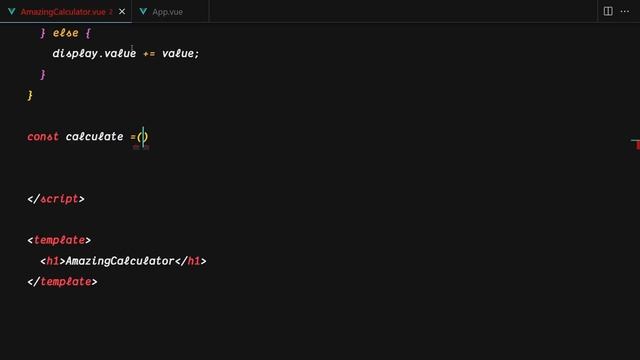
Task: Open the editor more actions menu
Action: [x=624, y=11]
